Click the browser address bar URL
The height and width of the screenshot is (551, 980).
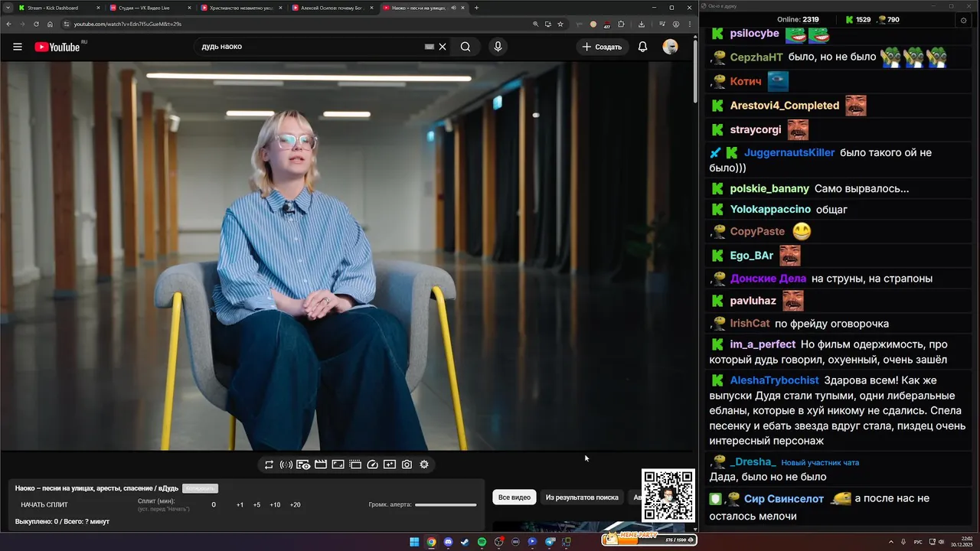pyautogui.click(x=127, y=24)
